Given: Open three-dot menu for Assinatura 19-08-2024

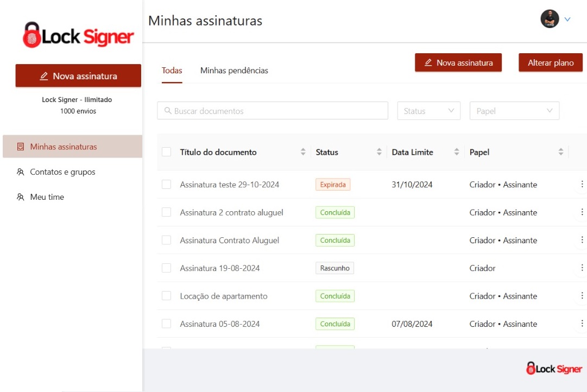Looking at the screenshot, I should [x=582, y=268].
